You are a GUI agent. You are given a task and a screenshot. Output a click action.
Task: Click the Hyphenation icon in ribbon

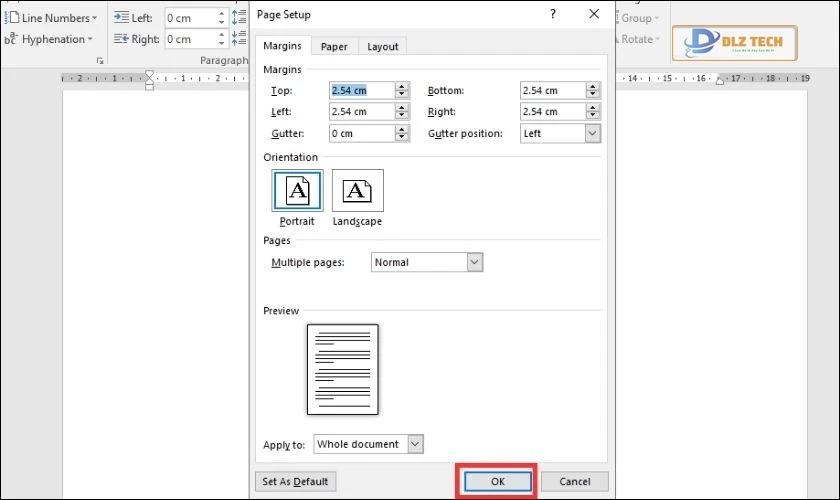point(12,39)
